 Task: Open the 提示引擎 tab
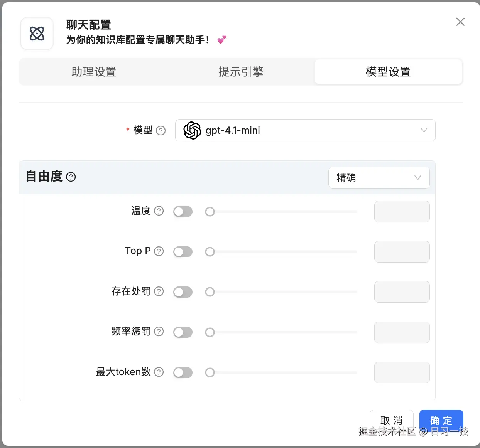click(241, 72)
